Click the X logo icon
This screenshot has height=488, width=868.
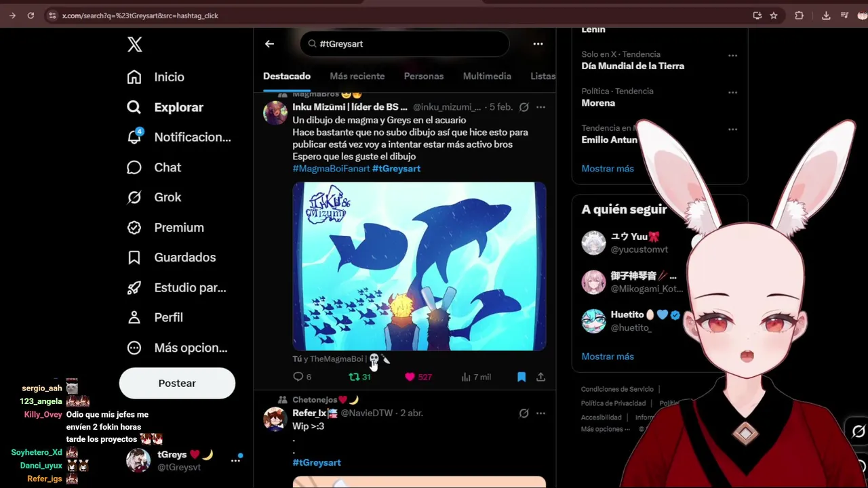(x=134, y=45)
